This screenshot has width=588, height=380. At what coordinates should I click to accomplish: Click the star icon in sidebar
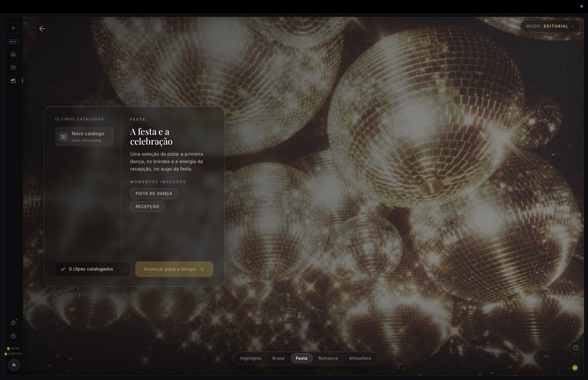click(x=13, y=323)
